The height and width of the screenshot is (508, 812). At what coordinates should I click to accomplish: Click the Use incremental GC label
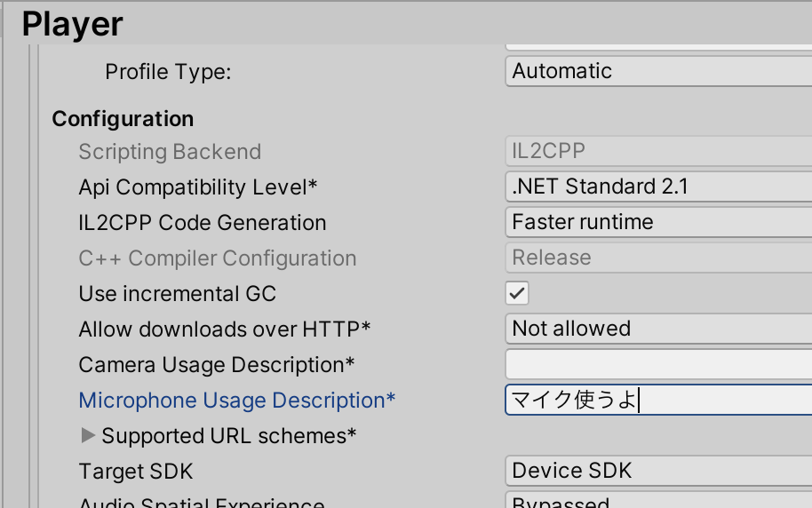pyautogui.click(x=177, y=294)
